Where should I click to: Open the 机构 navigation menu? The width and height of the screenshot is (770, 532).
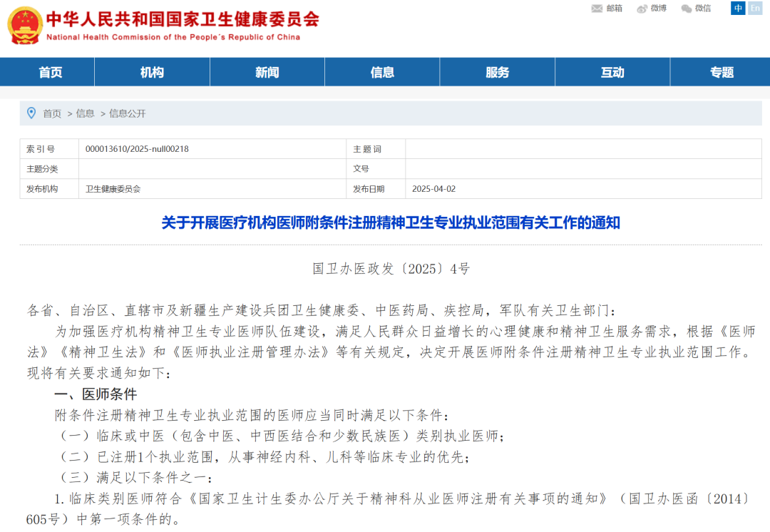(153, 72)
